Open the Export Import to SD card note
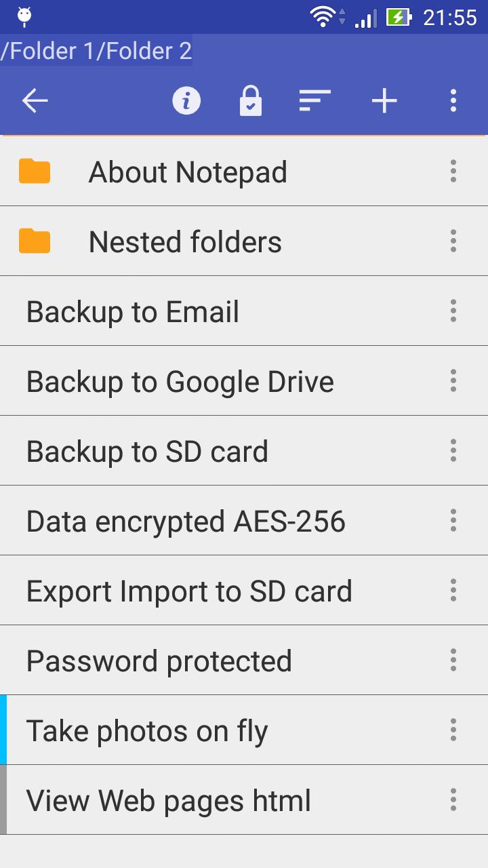Viewport: 488px width, 868px height. (244, 591)
